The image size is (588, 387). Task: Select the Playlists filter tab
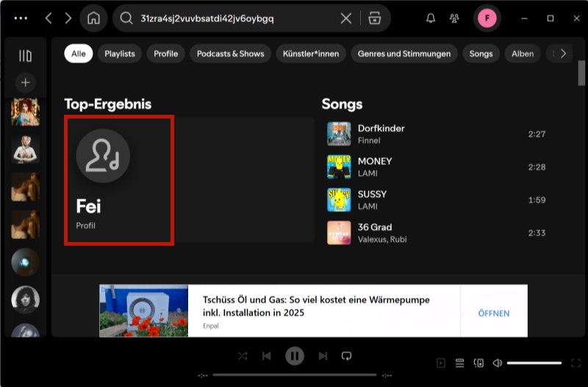pos(119,54)
